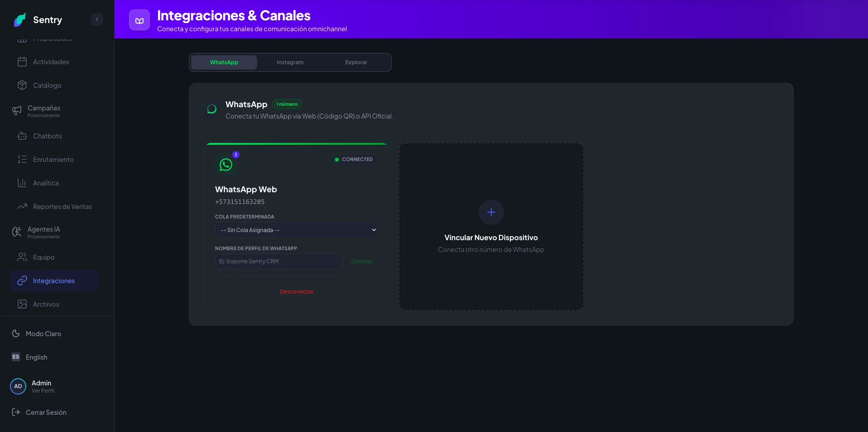Open the Equipo section
This screenshot has width=868, height=432.
tap(54, 257)
